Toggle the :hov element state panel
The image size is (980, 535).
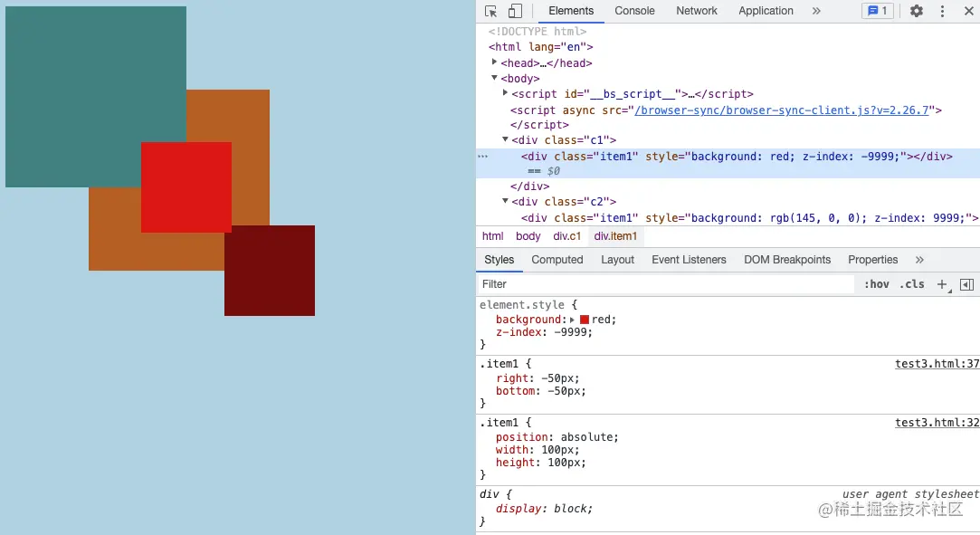[876, 283]
